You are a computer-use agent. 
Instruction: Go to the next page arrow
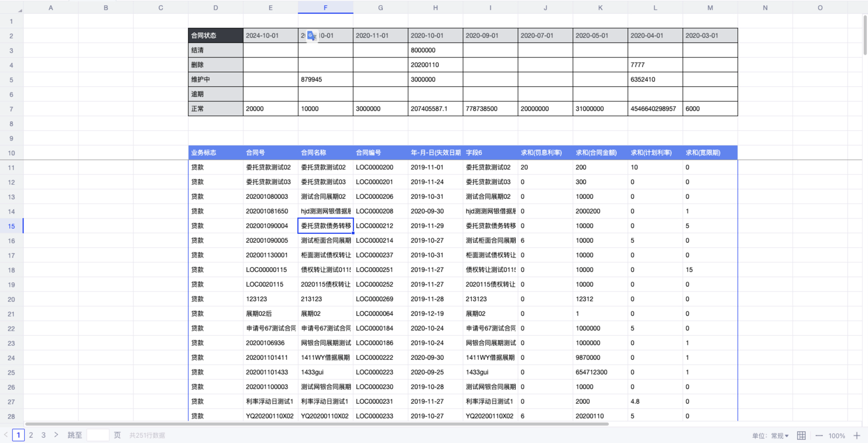pyautogui.click(x=56, y=435)
